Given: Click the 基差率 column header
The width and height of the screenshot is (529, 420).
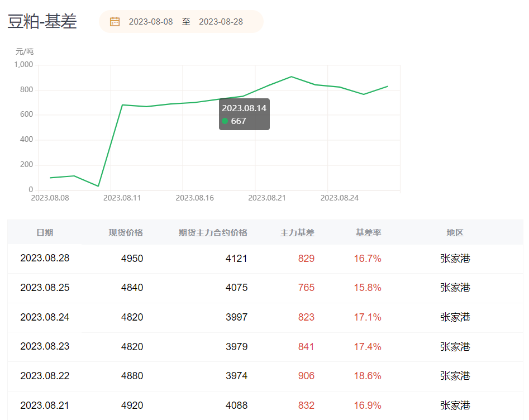Looking at the screenshot, I should coord(369,232).
